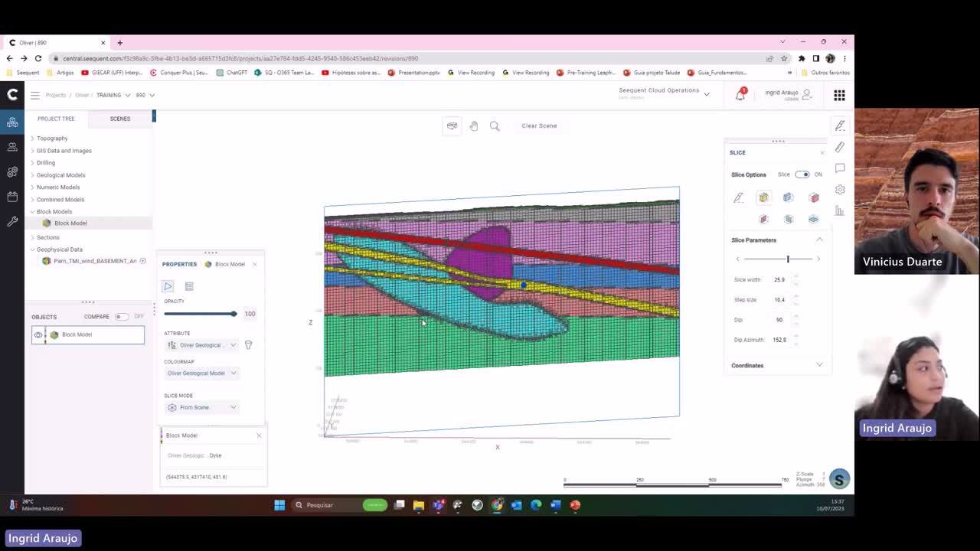Expand the Coordinates section
Screen dimensions: 980x551
click(x=819, y=365)
